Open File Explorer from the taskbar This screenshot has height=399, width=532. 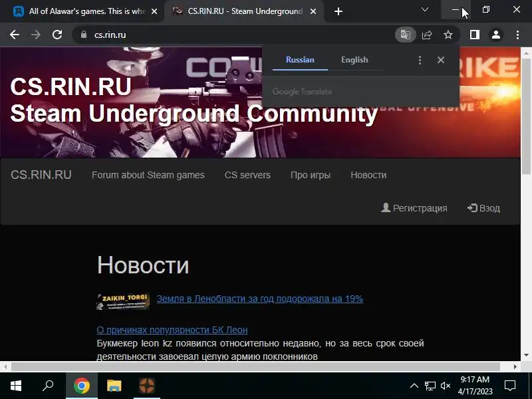[114, 386]
